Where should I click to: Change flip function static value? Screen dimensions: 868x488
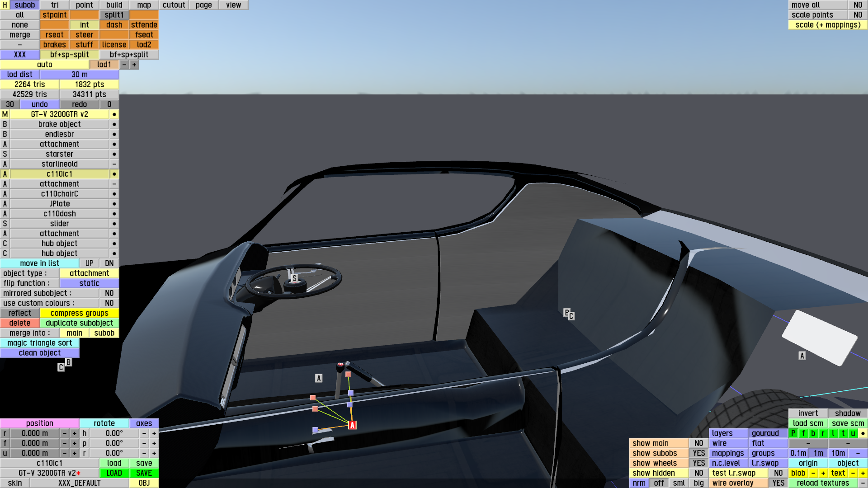click(89, 283)
